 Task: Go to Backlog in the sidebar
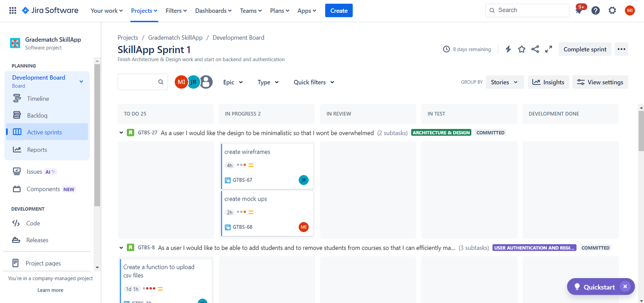(x=47, y=115)
